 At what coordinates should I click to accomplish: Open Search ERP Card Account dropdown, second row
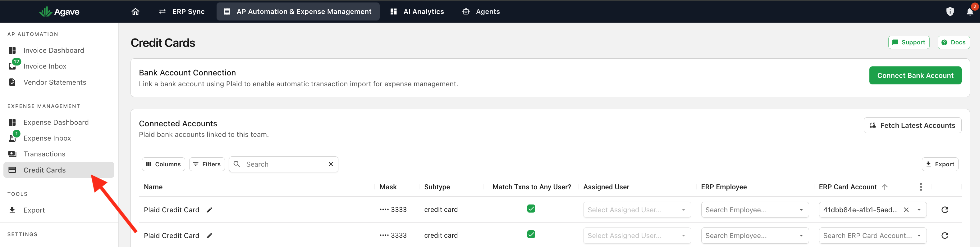pyautogui.click(x=873, y=236)
